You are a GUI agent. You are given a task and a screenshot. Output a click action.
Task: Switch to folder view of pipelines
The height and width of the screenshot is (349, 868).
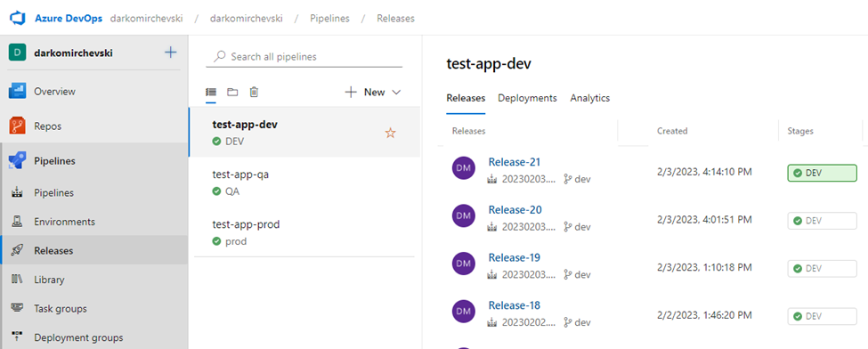tap(232, 92)
